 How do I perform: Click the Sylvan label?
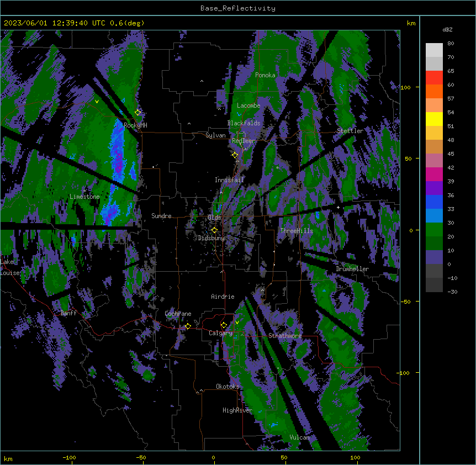pyautogui.click(x=215, y=135)
